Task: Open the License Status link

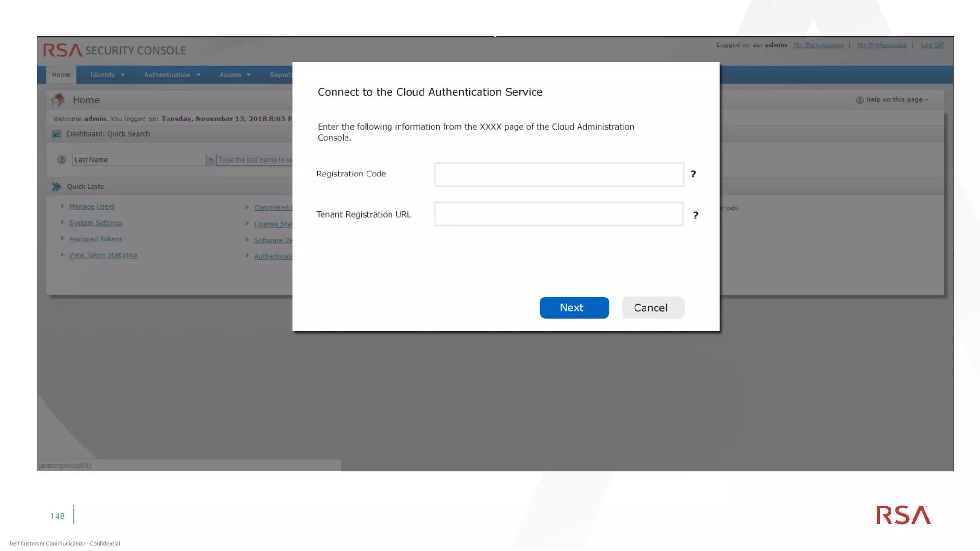Action: 273,224
